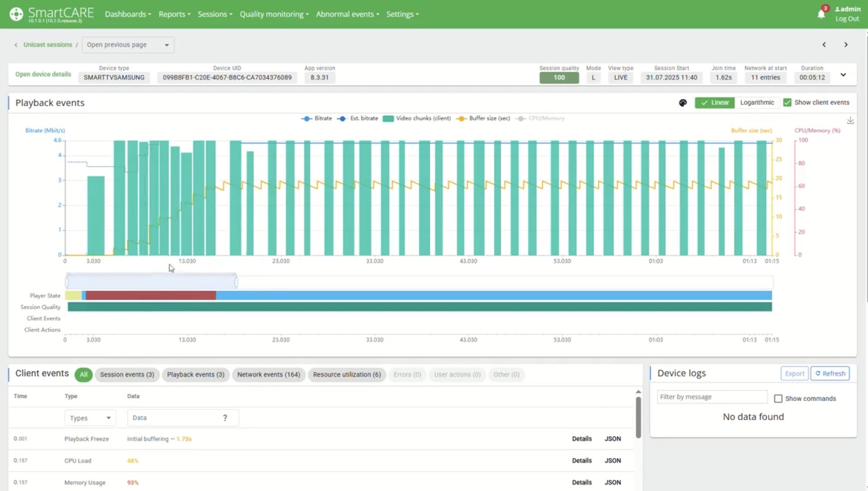Screen dimensions: 868x491
Task: Enable CPU/Memory series in legend
Action: point(540,118)
